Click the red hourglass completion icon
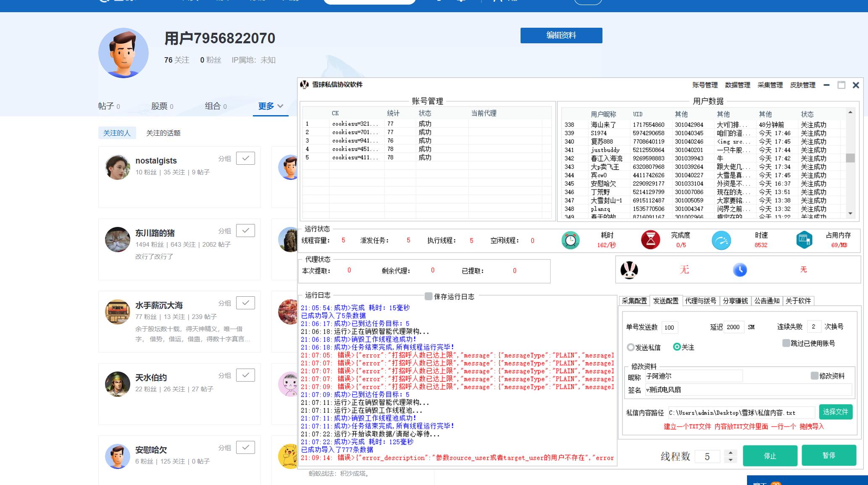Screen dimensions: 868x485 tap(650, 240)
